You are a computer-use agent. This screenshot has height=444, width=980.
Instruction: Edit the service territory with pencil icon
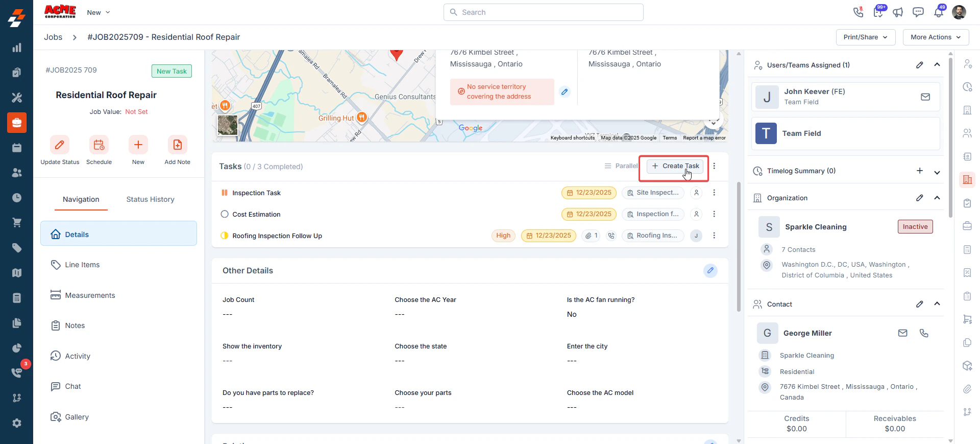tap(565, 92)
